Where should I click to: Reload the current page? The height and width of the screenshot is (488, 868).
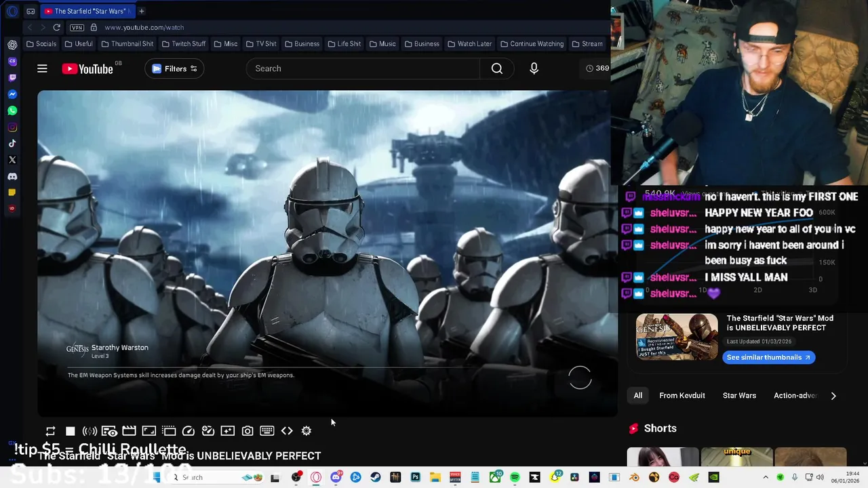57,27
